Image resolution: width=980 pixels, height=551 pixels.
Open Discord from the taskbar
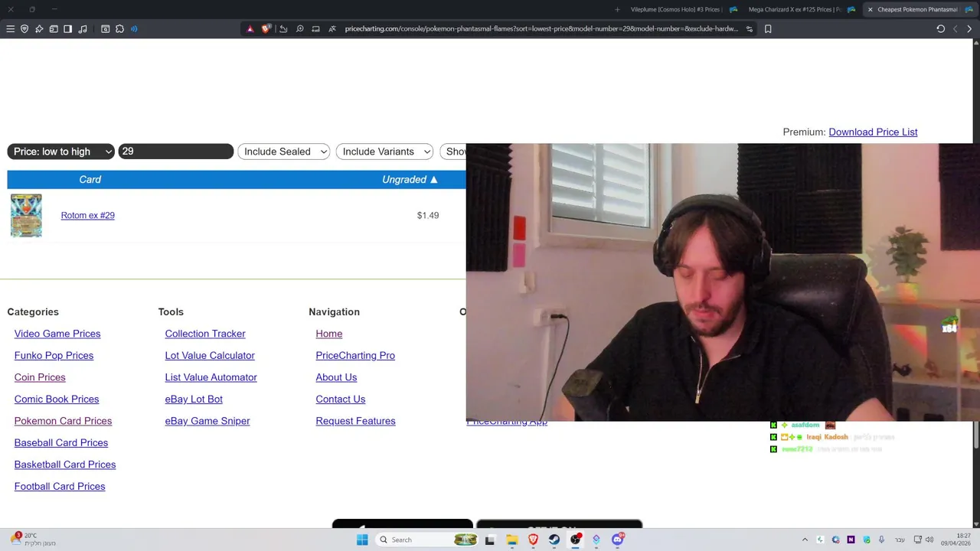[x=617, y=540]
